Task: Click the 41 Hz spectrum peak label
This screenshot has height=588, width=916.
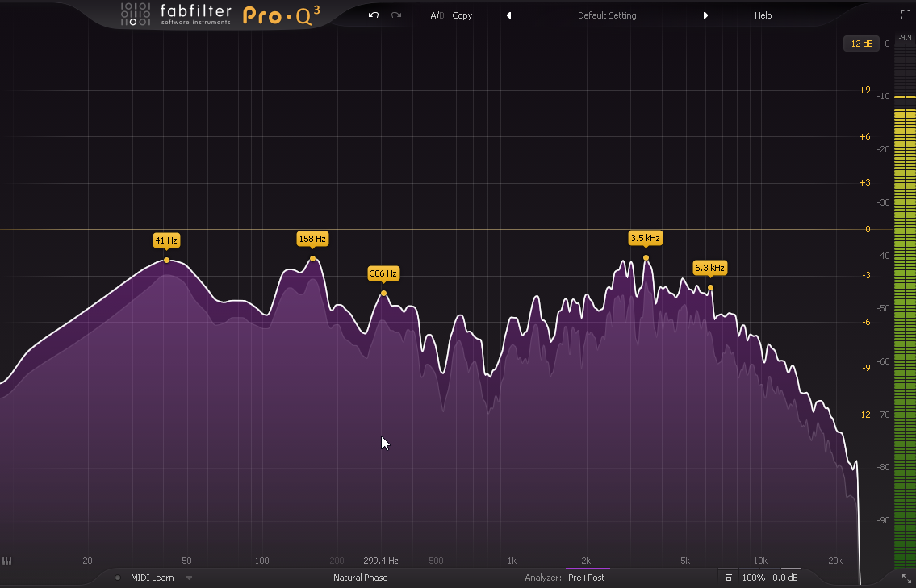Action: (166, 240)
